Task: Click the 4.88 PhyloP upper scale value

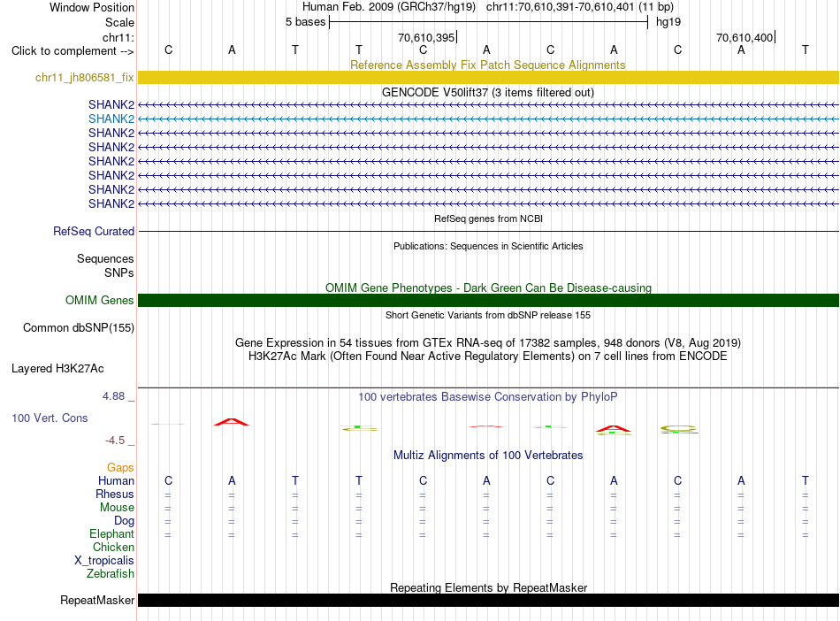Action: [x=113, y=396]
